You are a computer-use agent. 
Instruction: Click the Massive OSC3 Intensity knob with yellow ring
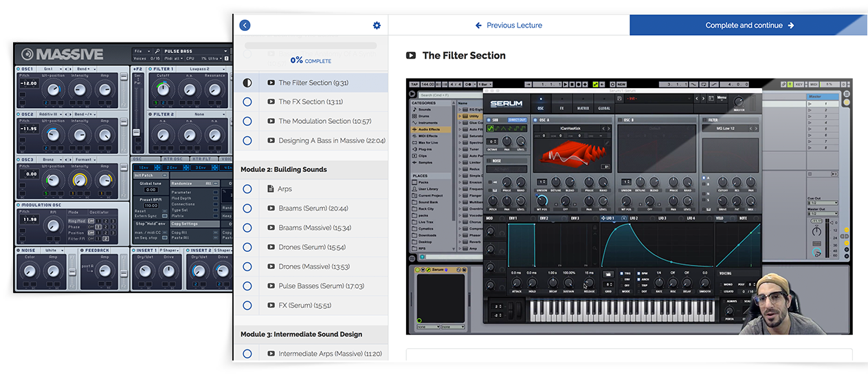tap(80, 180)
